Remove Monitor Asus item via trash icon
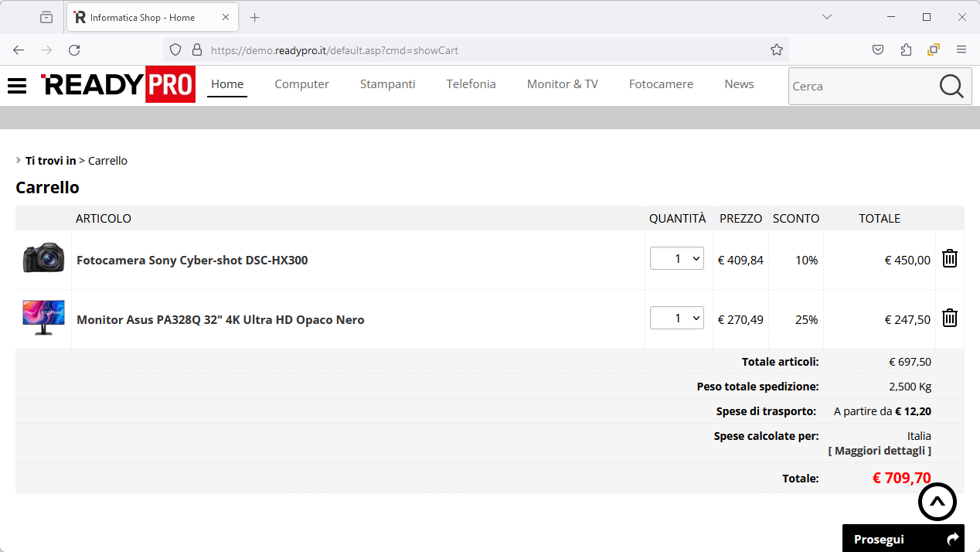Viewport: 980px width, 552px height. pyautogui.click(x=950, y=318)
